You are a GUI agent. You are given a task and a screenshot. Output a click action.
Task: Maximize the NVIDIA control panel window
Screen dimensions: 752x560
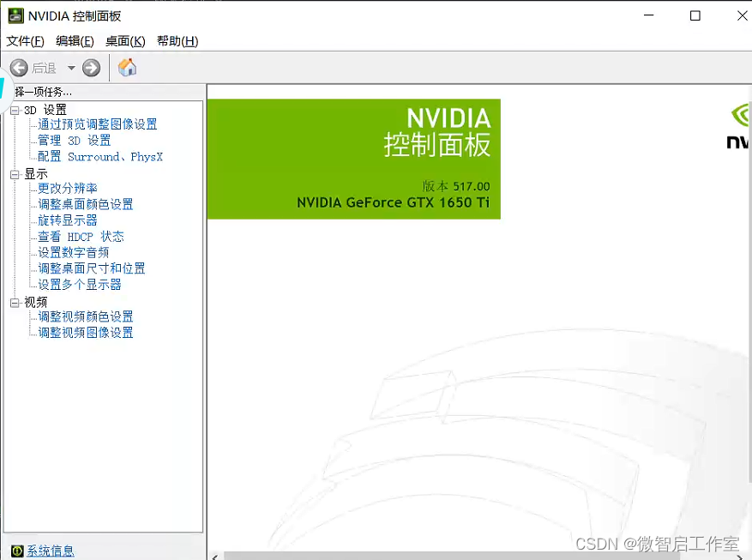pyautogui.click(x=695, y=15)
